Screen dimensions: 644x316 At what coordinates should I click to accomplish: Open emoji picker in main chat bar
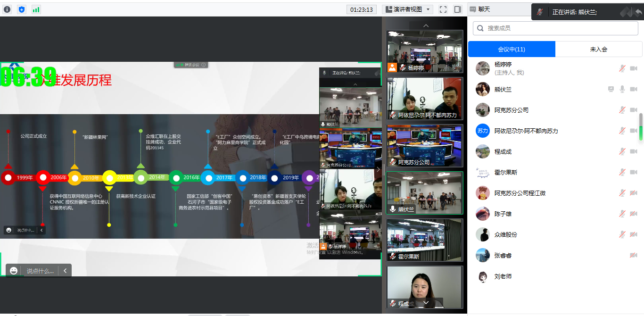pos(14,271)
